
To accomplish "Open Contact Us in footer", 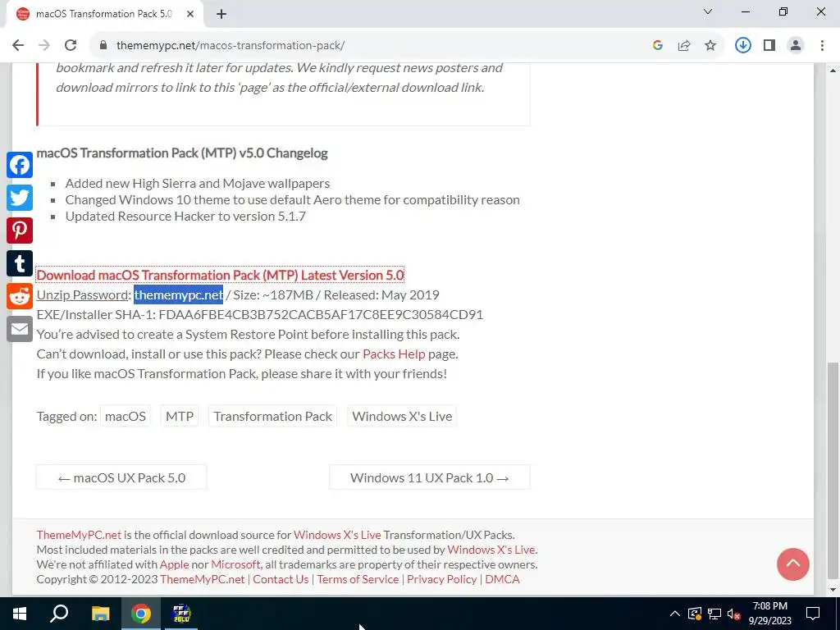I will 281,579.
